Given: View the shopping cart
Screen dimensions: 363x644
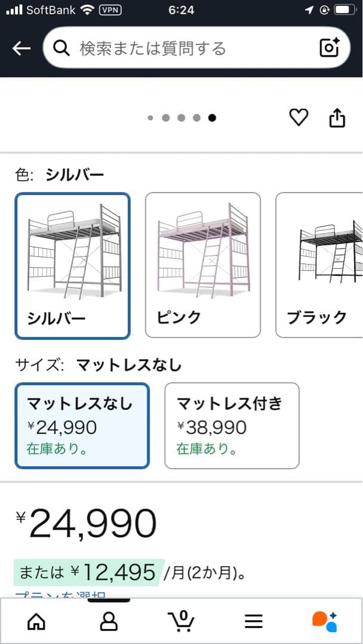Looking at the screenshot, I should (181, 622).
